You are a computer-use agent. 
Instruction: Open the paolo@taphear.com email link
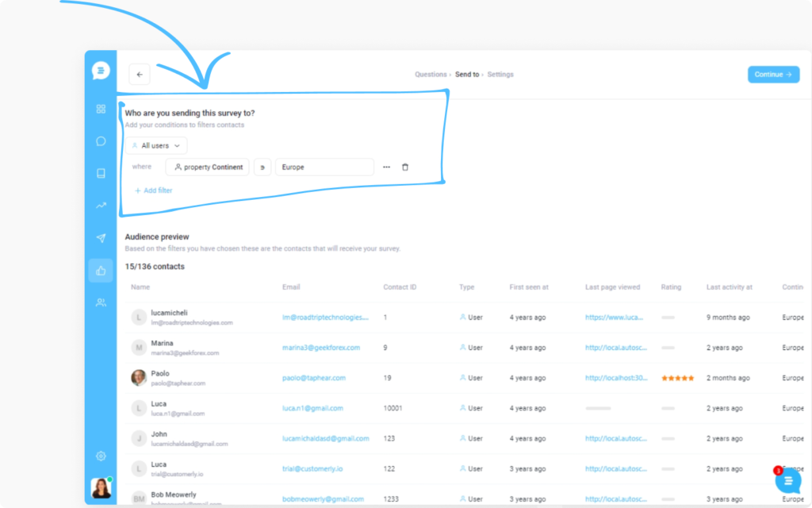[x=314, y=378]
